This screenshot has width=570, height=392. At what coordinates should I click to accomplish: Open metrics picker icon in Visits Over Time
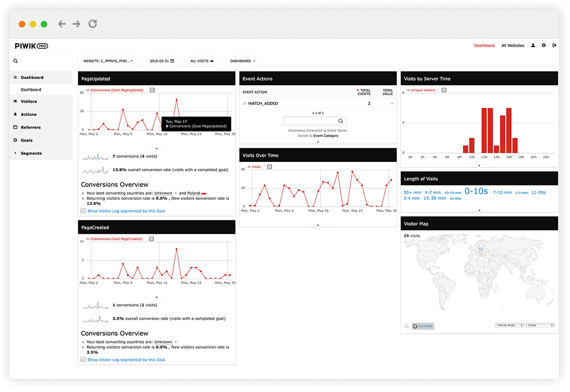coord(269,167)
